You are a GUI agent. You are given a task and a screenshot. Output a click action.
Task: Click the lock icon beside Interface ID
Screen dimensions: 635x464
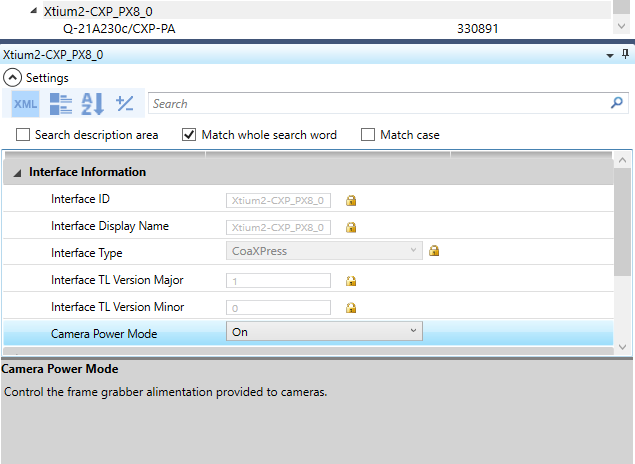351,200
